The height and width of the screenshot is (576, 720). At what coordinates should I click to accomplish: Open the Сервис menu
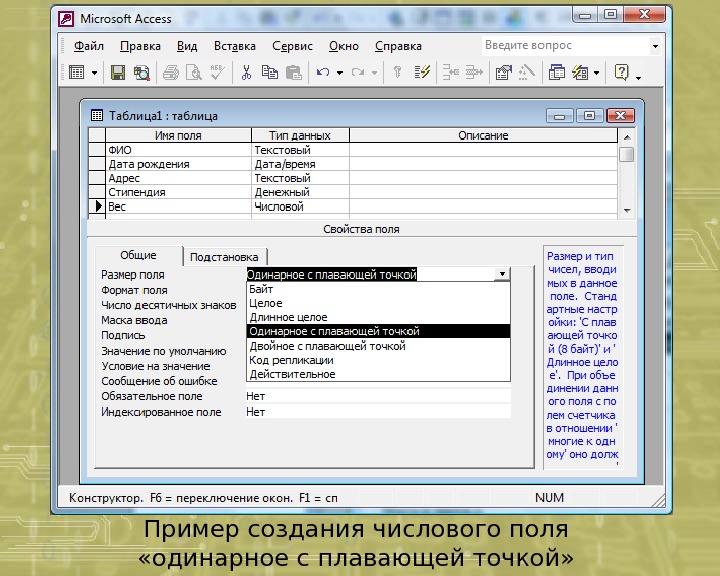[x=292, y=46]
